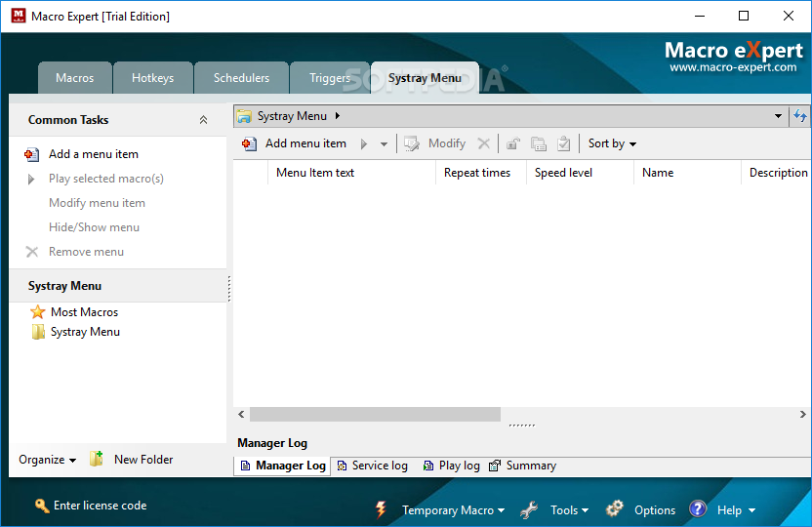This screenshot has height=527, width=812.
Task: Click the Remove menu X icon
Action: click(x=32, y=252)
